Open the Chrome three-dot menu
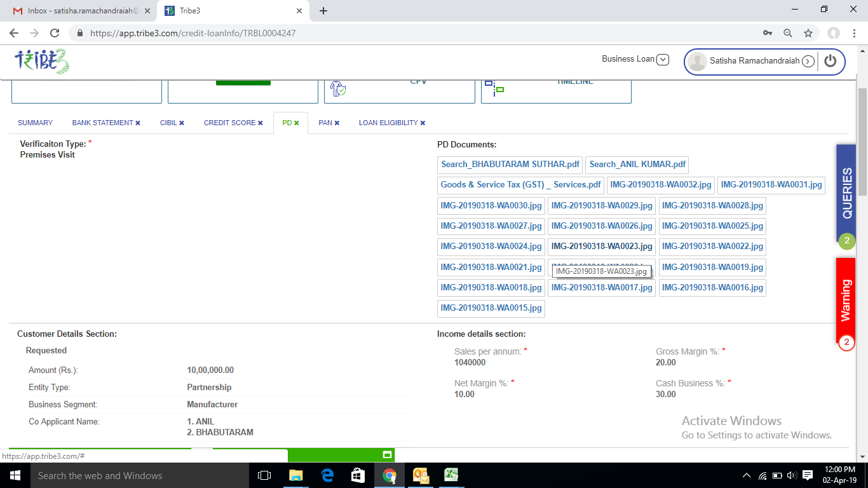 click(x=854, y=33)
